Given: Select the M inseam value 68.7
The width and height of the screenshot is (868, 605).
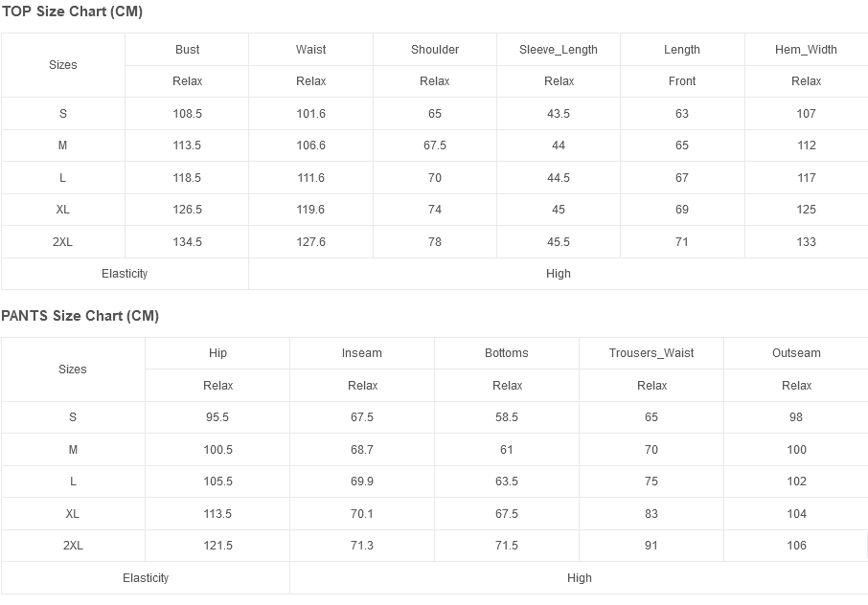Looking at the screenshot, I should tap(362, 450).
